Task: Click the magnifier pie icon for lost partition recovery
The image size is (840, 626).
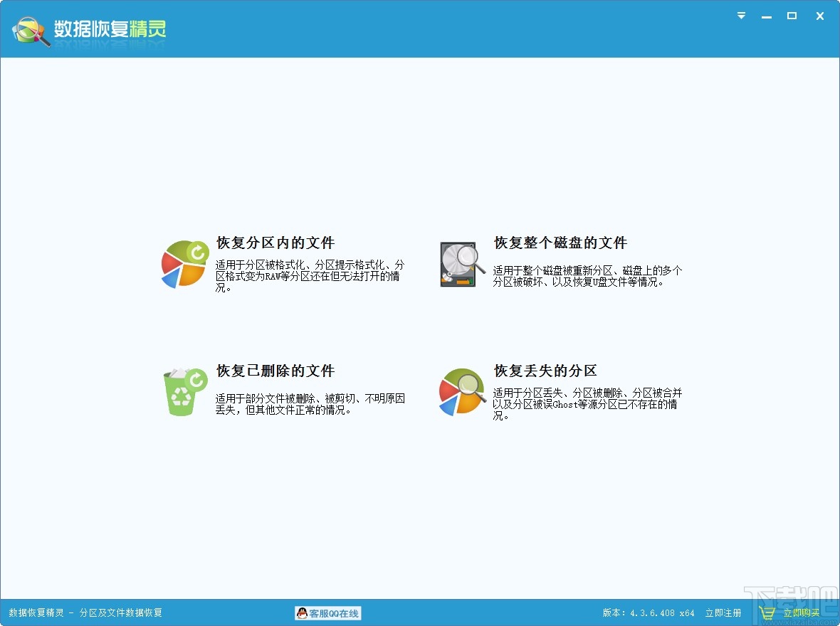Action: pyautogui.click(x=461, y=392)
